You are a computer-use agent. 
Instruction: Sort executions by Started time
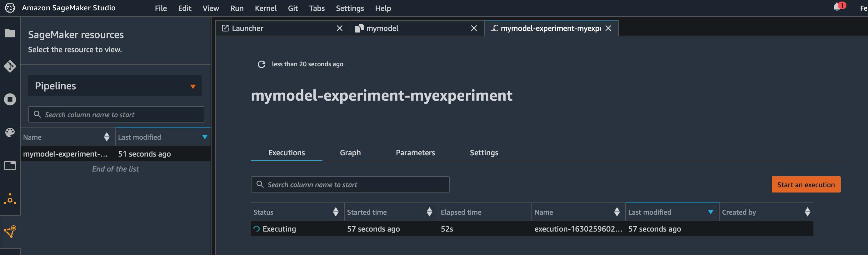point(429,212)
